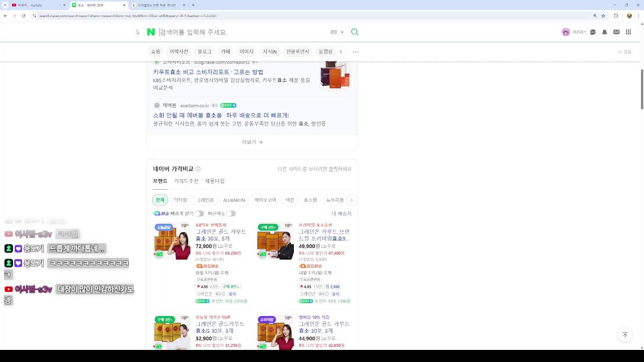Open Naver Talk chat bubble icon
Viewport: 644px width, 362px height.
click(x=593, y=32)
